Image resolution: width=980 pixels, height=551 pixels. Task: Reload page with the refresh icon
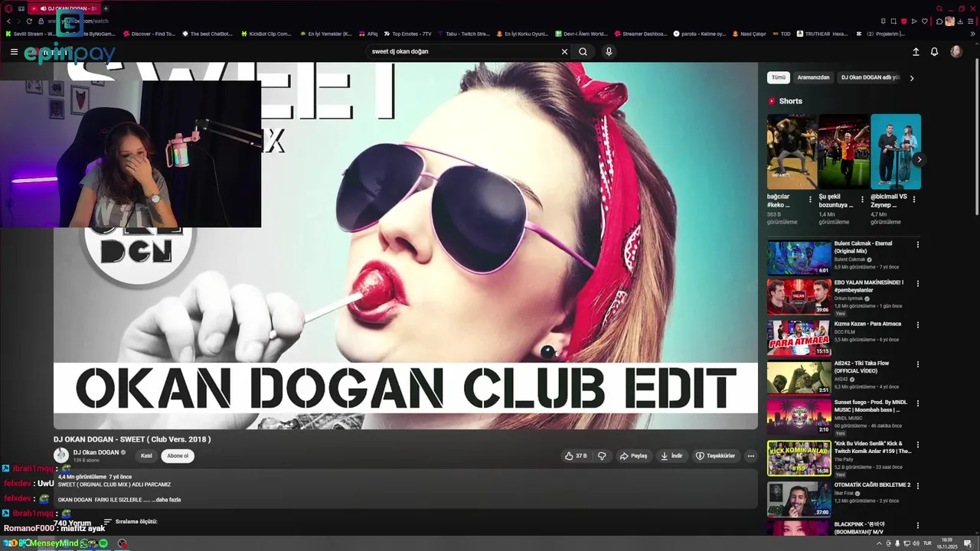click(x=29, y=21)
